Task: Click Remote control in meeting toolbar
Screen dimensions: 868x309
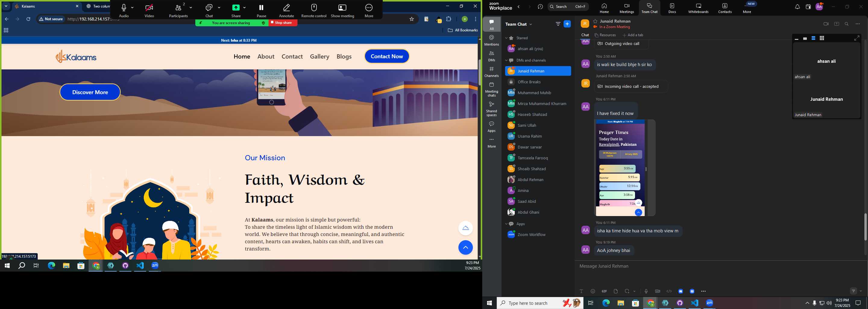Action: [x=314, y=10]
